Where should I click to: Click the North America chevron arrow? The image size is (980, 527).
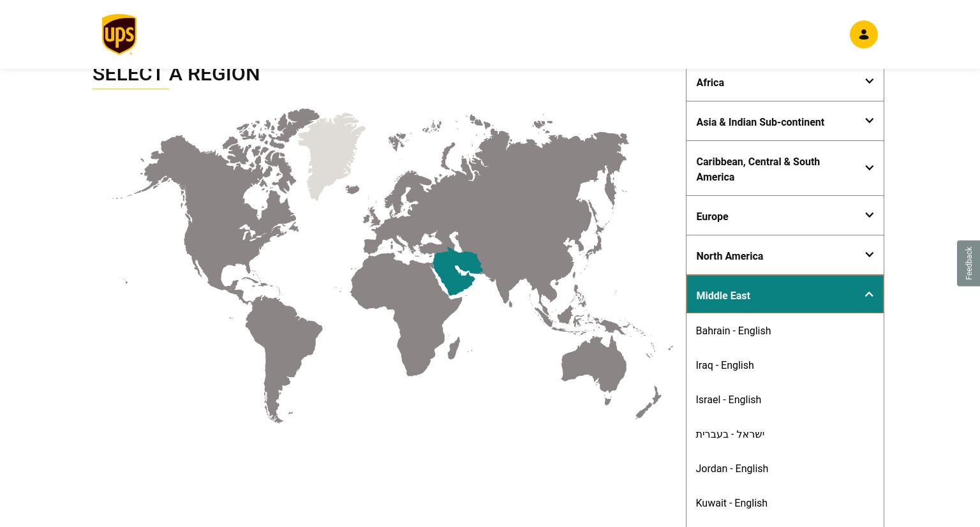point(869,255)
